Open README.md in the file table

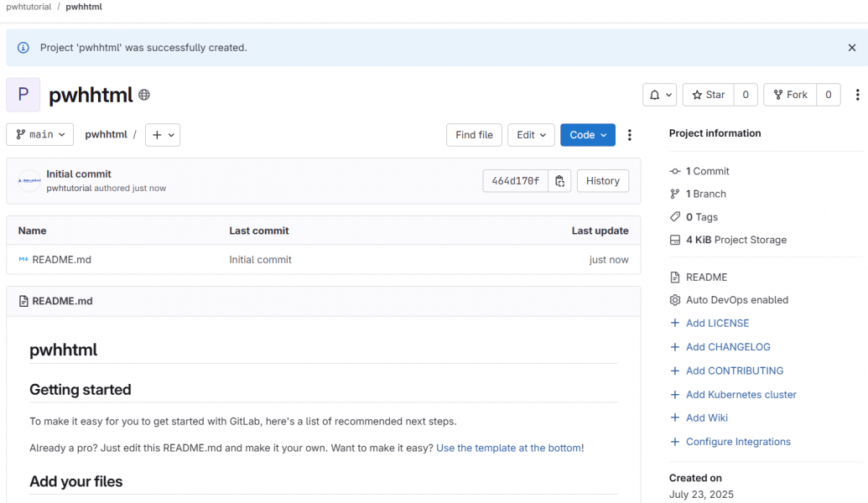point(61,260)
